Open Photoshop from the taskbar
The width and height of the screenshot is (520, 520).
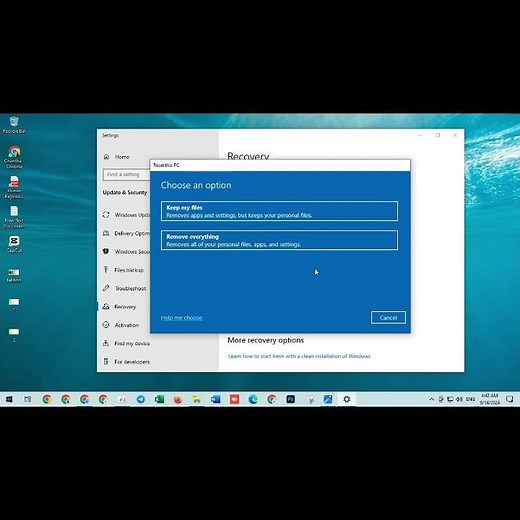pyautogui.click(x=290, y=399)
